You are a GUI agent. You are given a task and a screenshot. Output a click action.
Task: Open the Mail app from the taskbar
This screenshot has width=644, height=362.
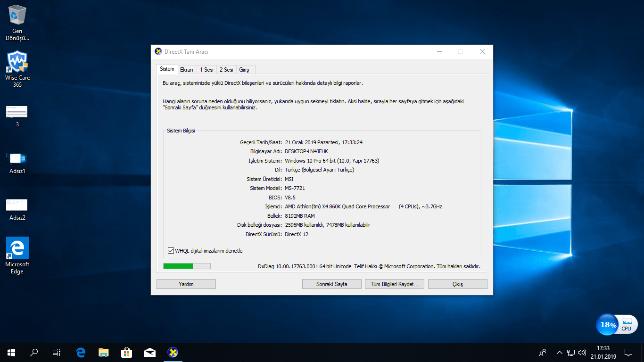click(x=150, y=352)
